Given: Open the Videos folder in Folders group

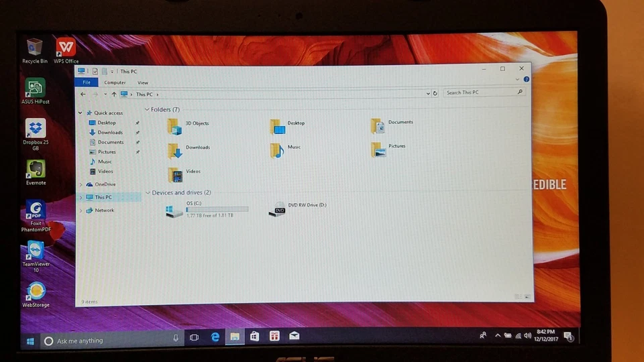Looking at the screenshot, I should [184, 174].
